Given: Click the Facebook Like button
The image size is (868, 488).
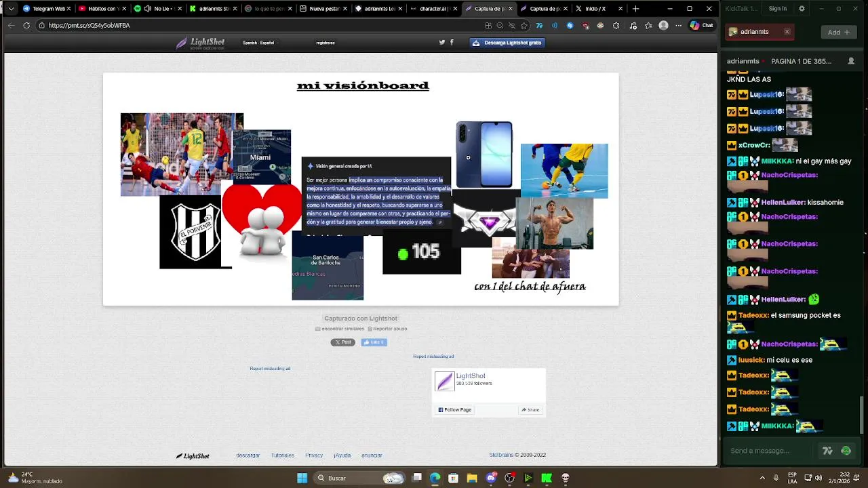Looking at the screenshot, I should [x=374, y=342].
